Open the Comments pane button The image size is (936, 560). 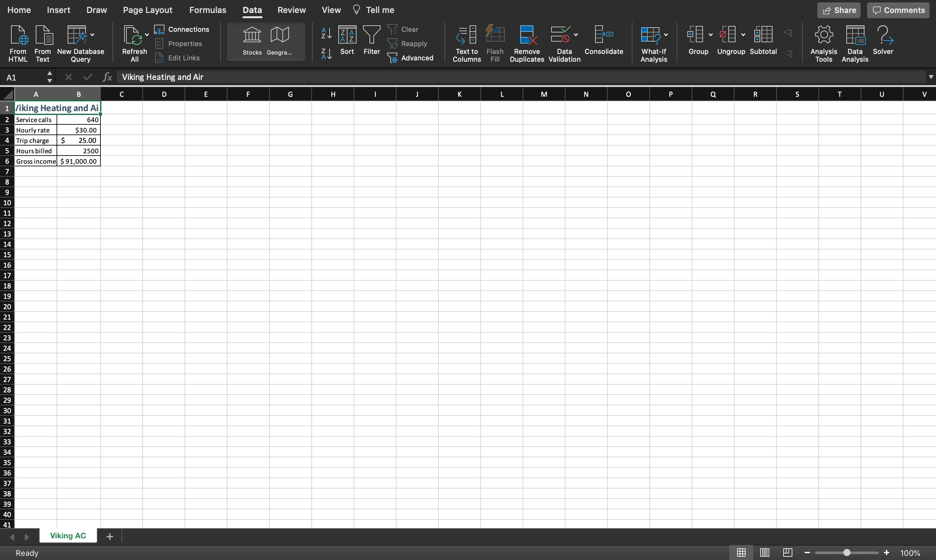pyautogui.click(x=898, y=10)
